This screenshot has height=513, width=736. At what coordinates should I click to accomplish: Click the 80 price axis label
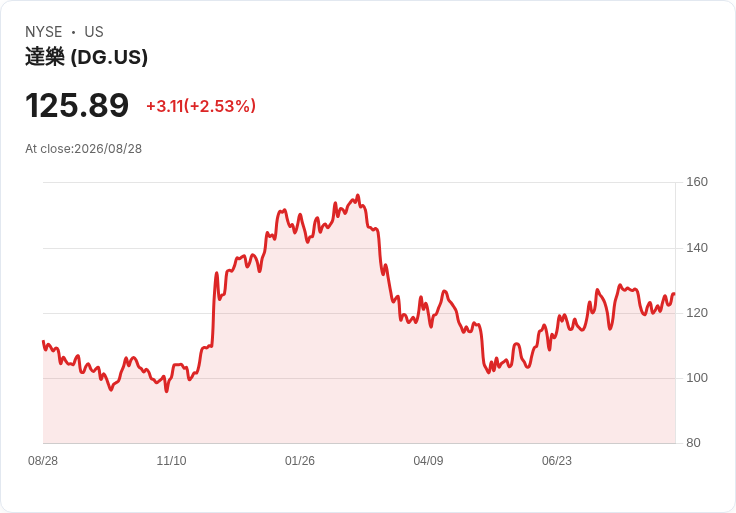pyautogui.click(x=693, y=443)
